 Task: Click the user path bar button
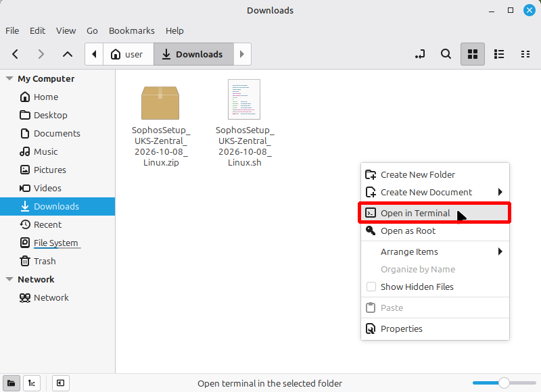coord(128,54)
